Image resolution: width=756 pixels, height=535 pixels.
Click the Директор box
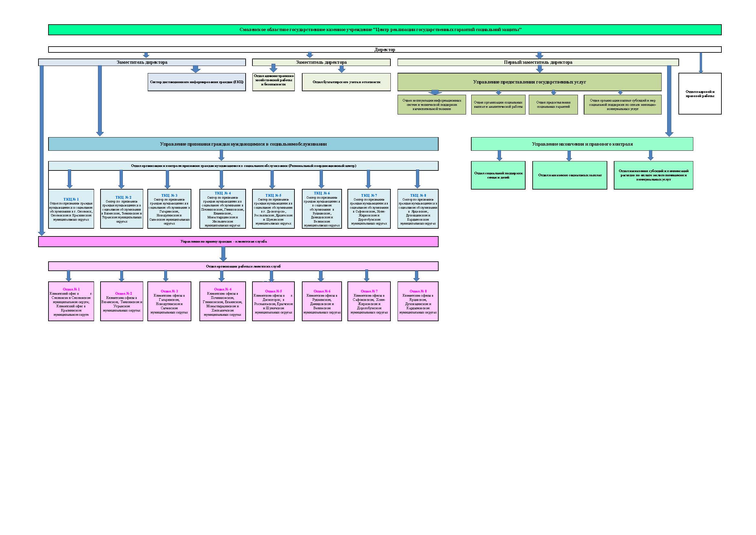coord(385,50)
